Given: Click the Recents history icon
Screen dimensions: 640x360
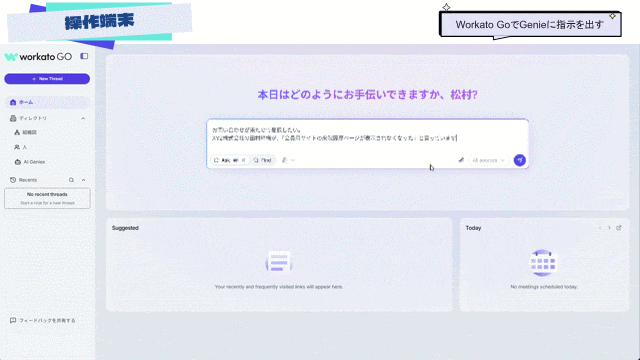Looking at the screenshot, I should pos(13,180).
